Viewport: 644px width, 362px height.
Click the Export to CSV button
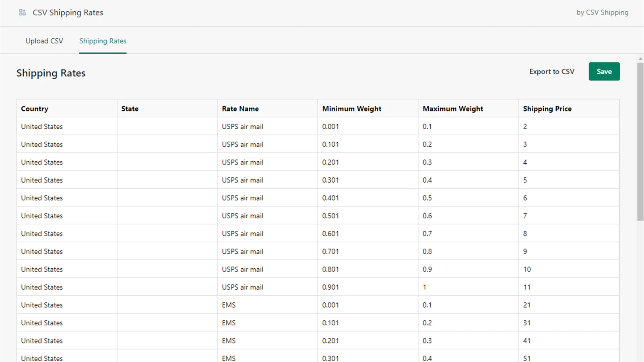click(x=551, y=72)
